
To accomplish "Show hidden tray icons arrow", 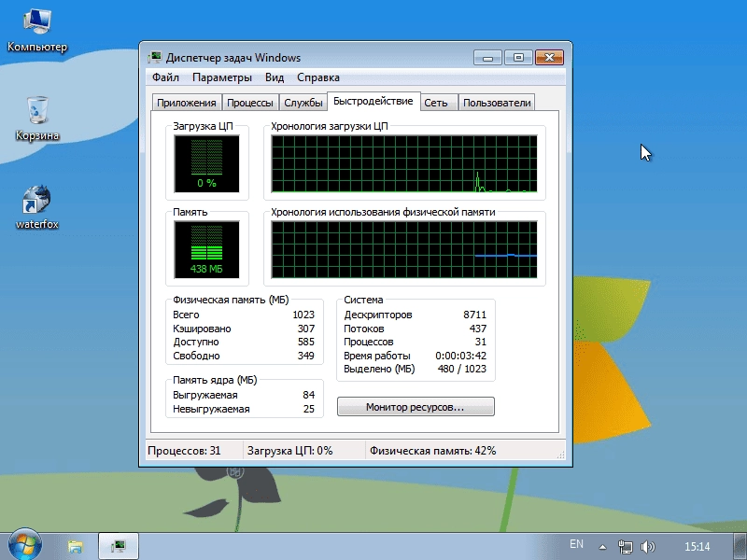I will click(602, 547).
